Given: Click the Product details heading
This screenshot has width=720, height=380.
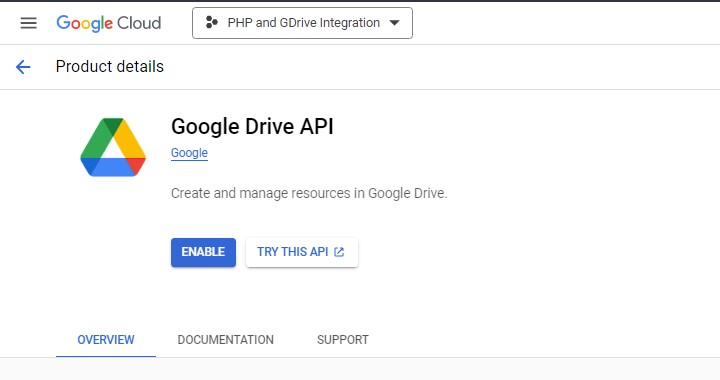Looking at the screenshot, I should [x=110, y=67].
